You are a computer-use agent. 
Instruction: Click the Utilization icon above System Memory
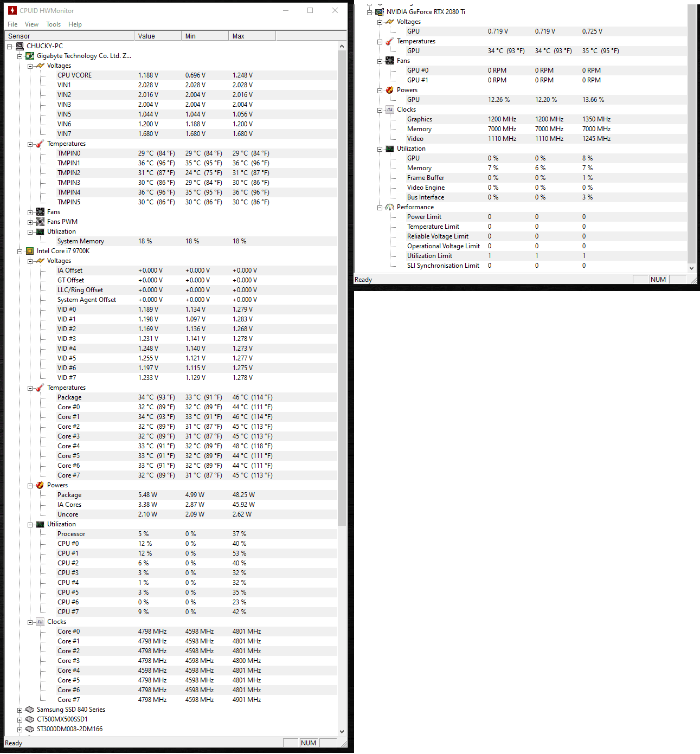(x=40, y=231)
